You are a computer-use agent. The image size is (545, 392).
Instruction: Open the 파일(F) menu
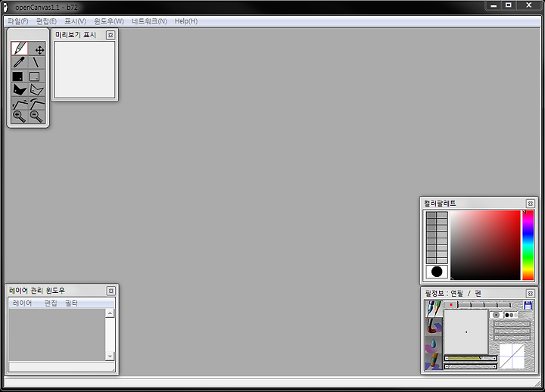point(18,21)
